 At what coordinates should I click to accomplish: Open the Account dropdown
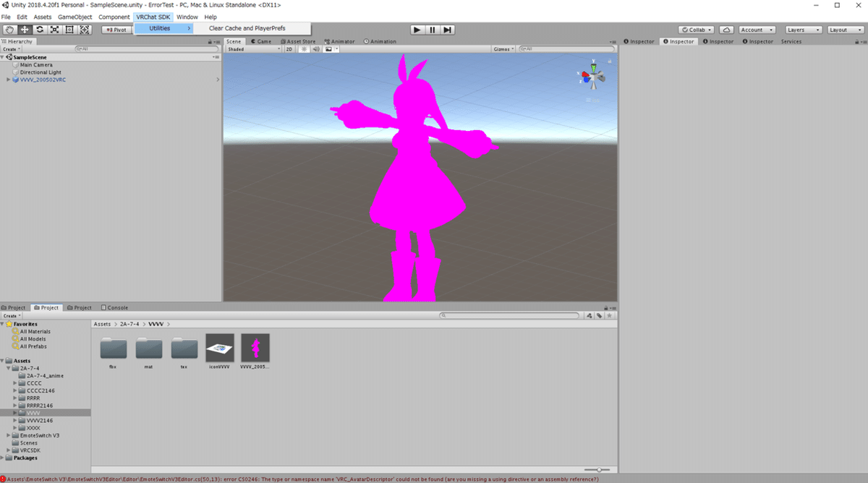pyautogui.click(x=757, y=30)
